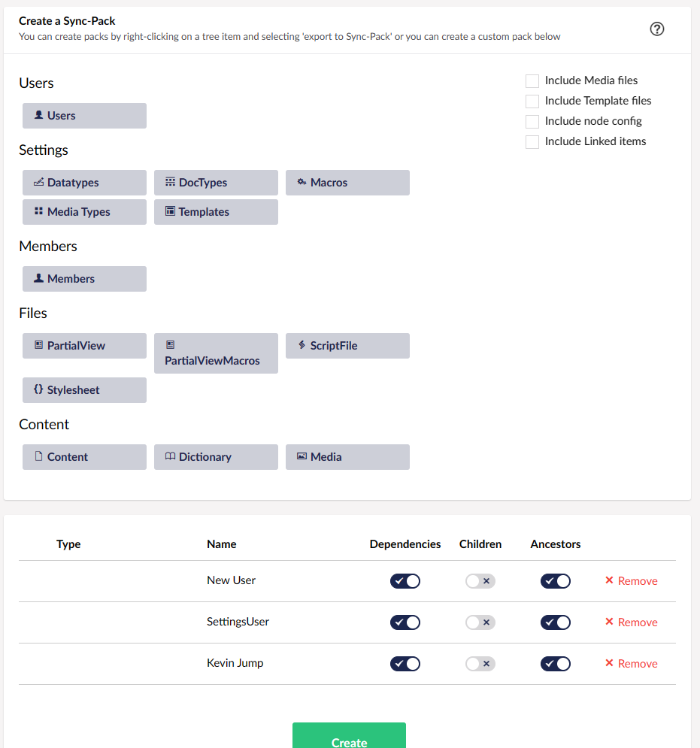Image resolution: width=700 pixels, height=748 pixels.
Task: Select the Macros button
Action: click(x=347, y=182)
